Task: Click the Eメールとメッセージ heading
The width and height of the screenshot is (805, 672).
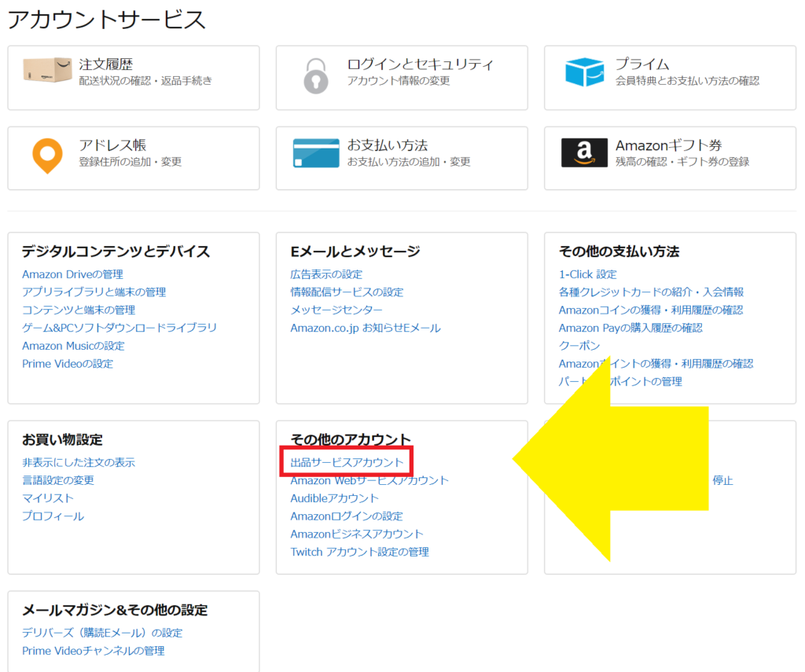Action: 355,251
